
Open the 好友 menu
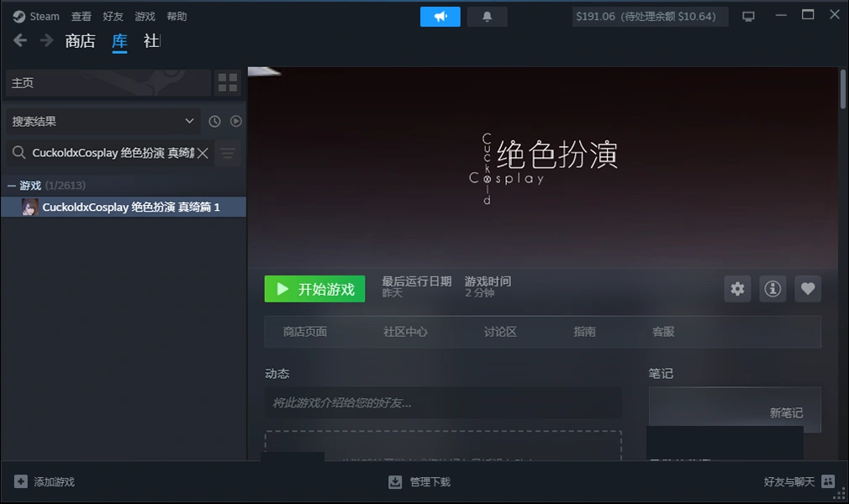coord(113,16)
